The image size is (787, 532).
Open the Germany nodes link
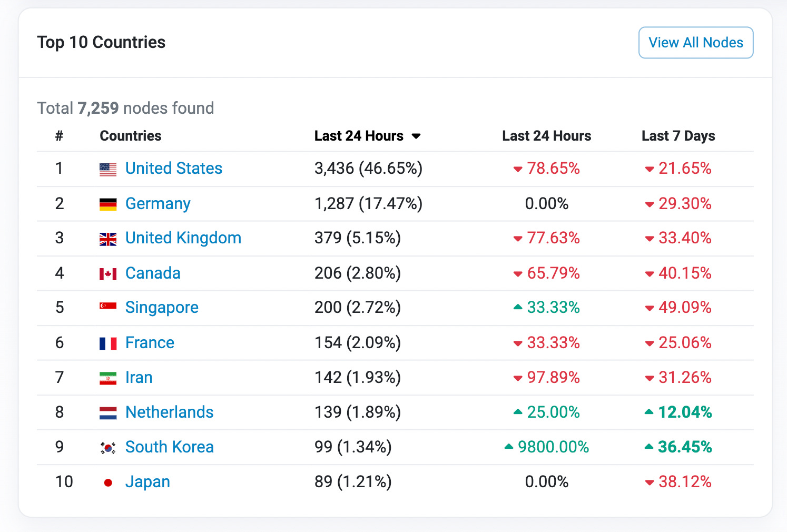(x=158, y=204)
